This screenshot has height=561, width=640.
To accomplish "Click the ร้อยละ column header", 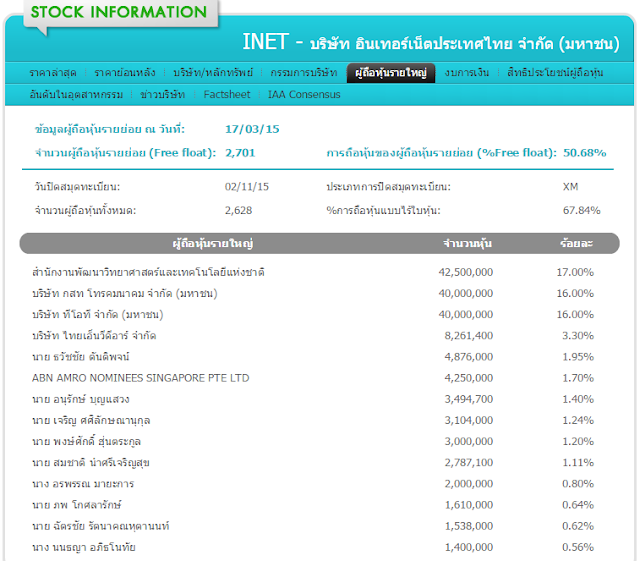I will (x=576, y=244).
